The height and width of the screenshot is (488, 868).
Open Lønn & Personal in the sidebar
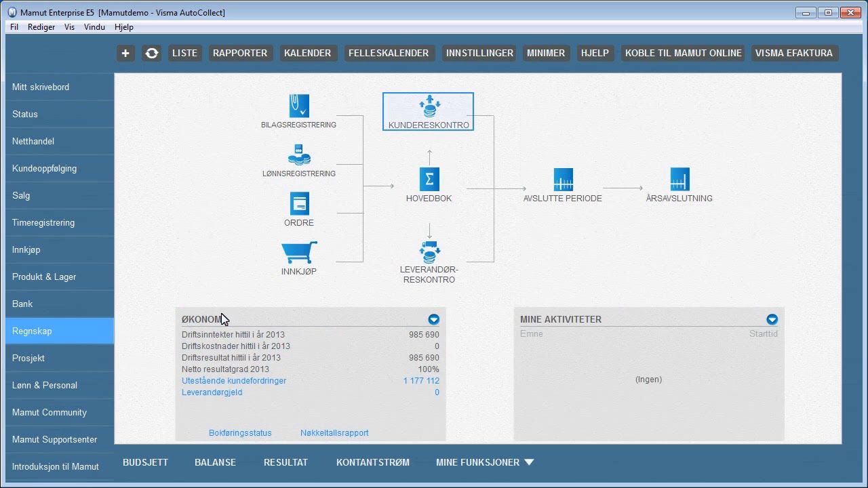60,385
